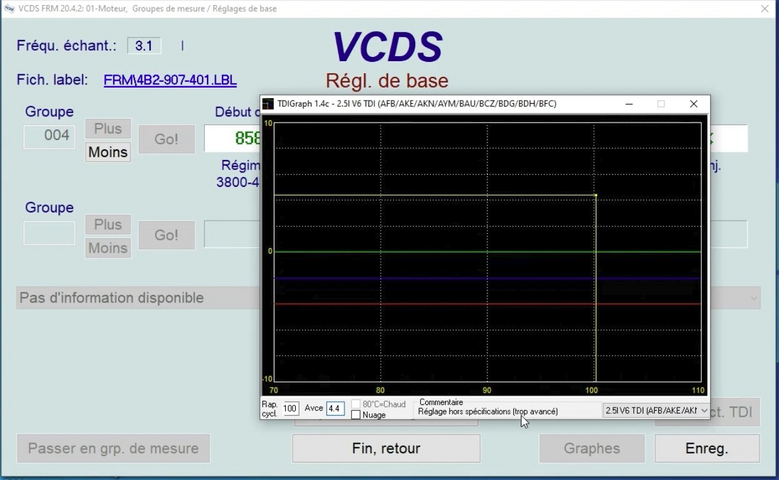779x480 pixels.
Task: Click the x-axis label 80 in graph
Action: pos(380,391)
